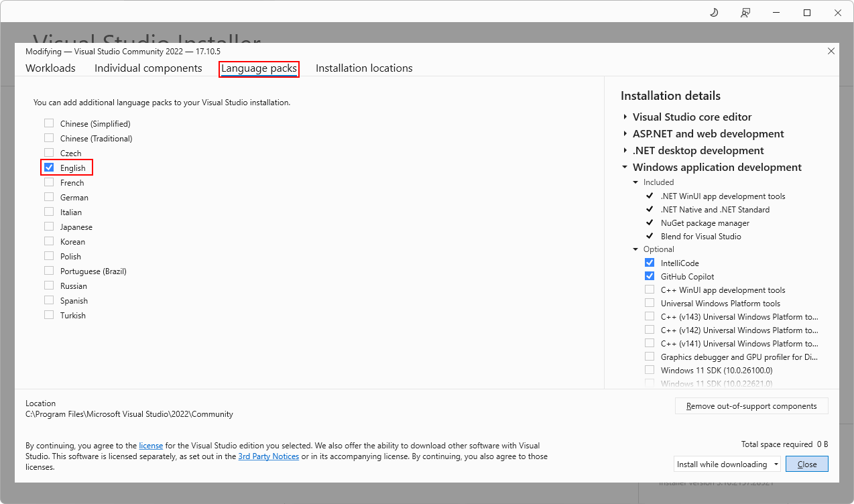Screen dimensions: 854x504
Task: Open the 3rd Party Notices link
Action: point(268,456)
